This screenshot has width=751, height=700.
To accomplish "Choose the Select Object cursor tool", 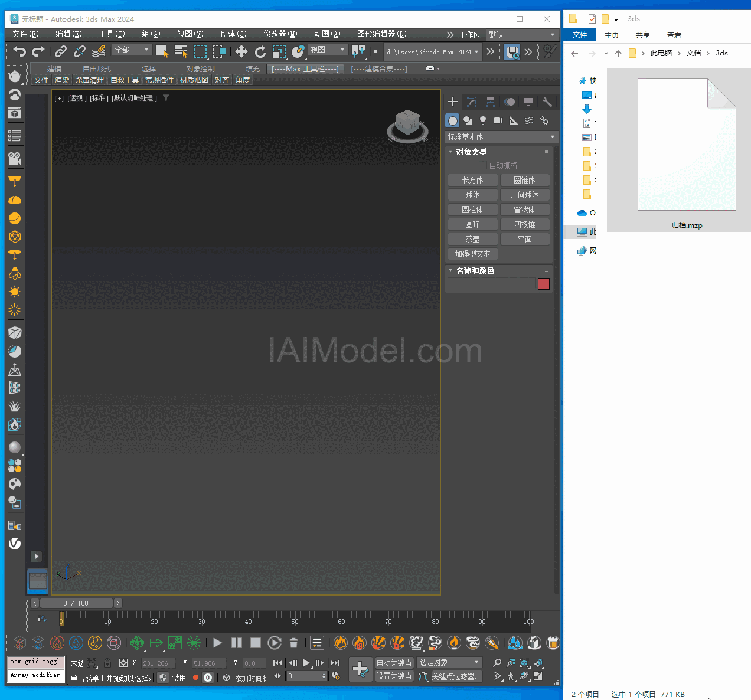I will (x=162, y=51).
